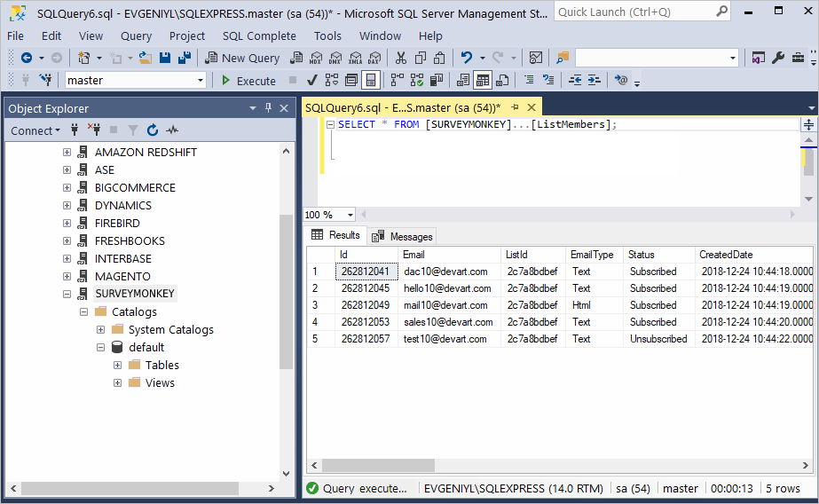Click the Save All icon
This screenshot has width=819, height=504.
[185, 58]
